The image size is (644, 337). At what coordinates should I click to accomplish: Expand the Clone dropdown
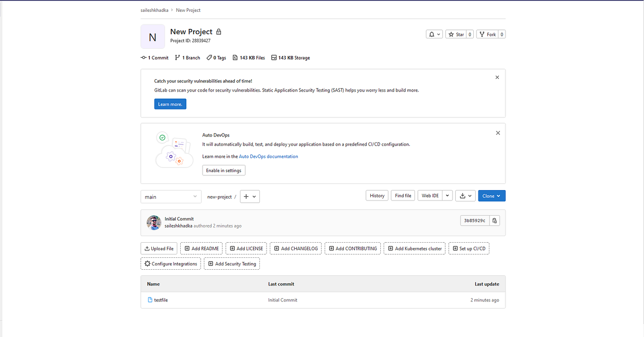pyautogui.click(x=499, y=195)
